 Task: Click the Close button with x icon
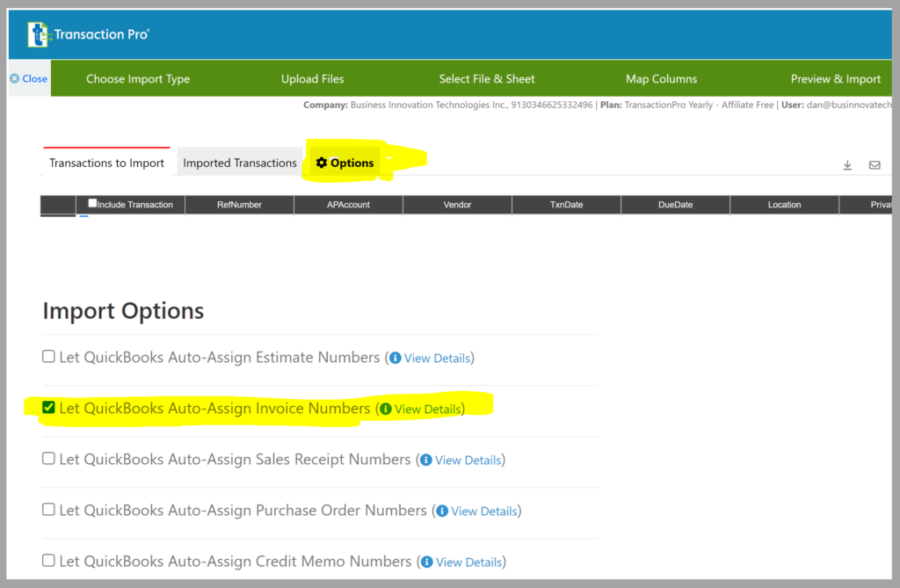[29, 78]
